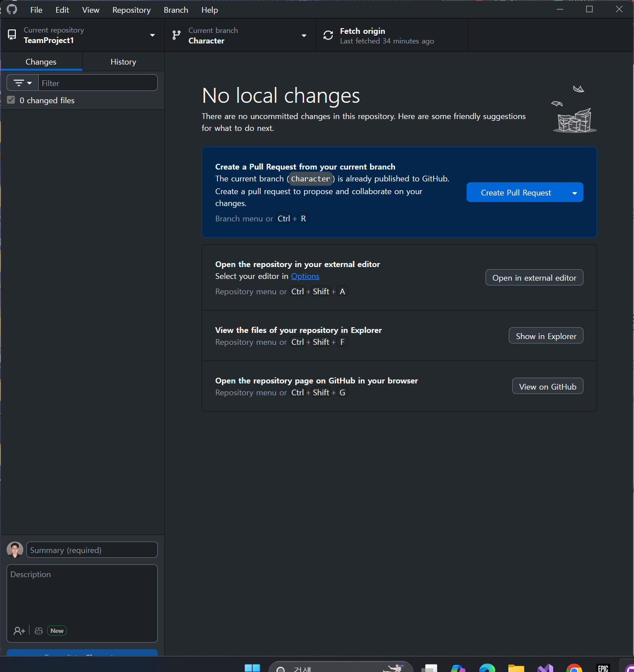Toggle the 0 changed files checkbox
This screenshot has height=672, width=634.
11,100
